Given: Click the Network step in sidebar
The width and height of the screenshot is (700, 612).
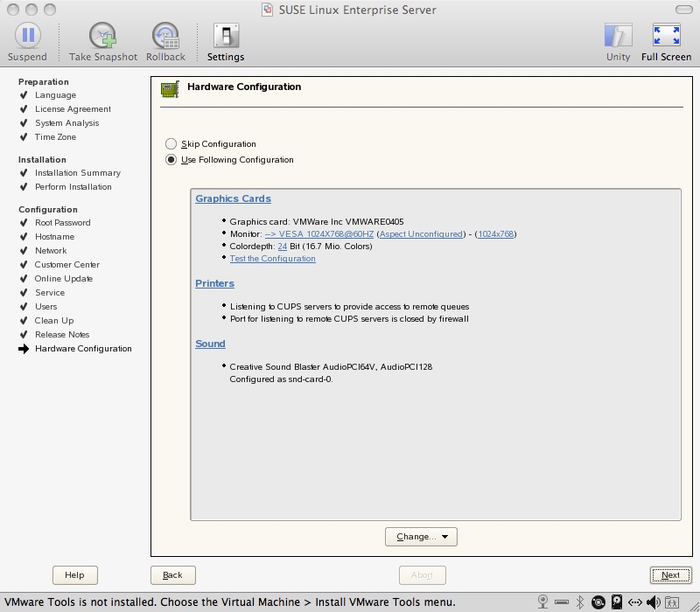Looking at the screenshot, I should point(51,251).
